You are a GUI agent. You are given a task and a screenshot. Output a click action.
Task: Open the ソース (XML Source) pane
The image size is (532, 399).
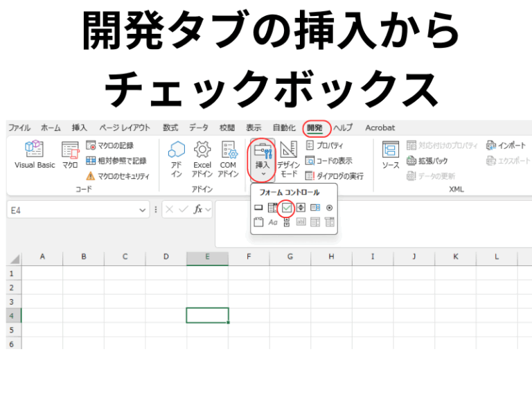[x=391, y=155]
